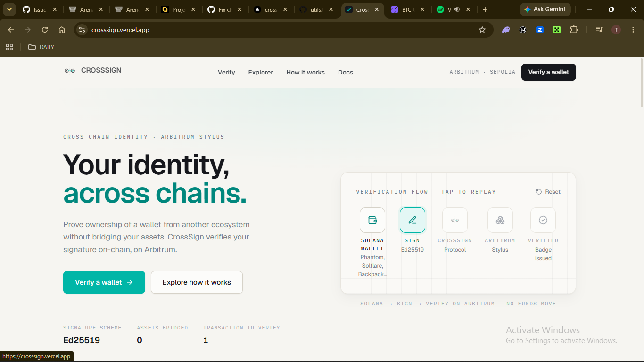Click the teal Verify a wallet button
The width and height of the screenshot is (644, 362).
104,282
